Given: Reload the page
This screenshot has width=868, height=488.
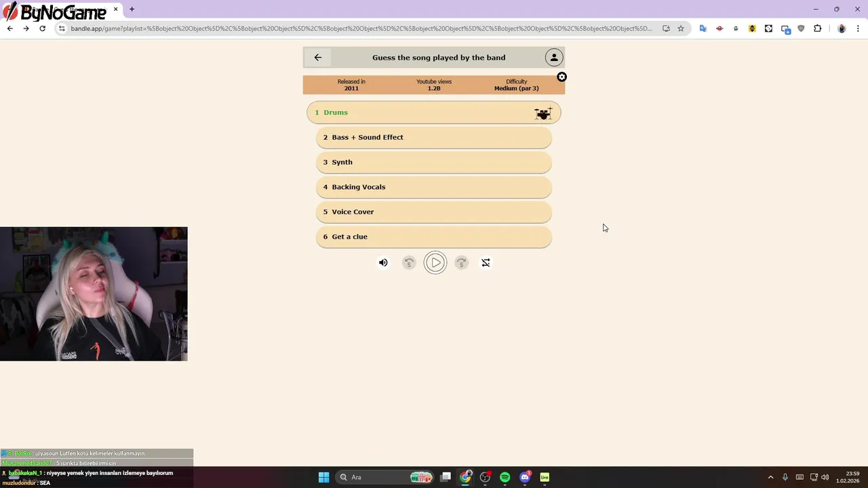Looking at the screenshot, I should pos(42,28).
